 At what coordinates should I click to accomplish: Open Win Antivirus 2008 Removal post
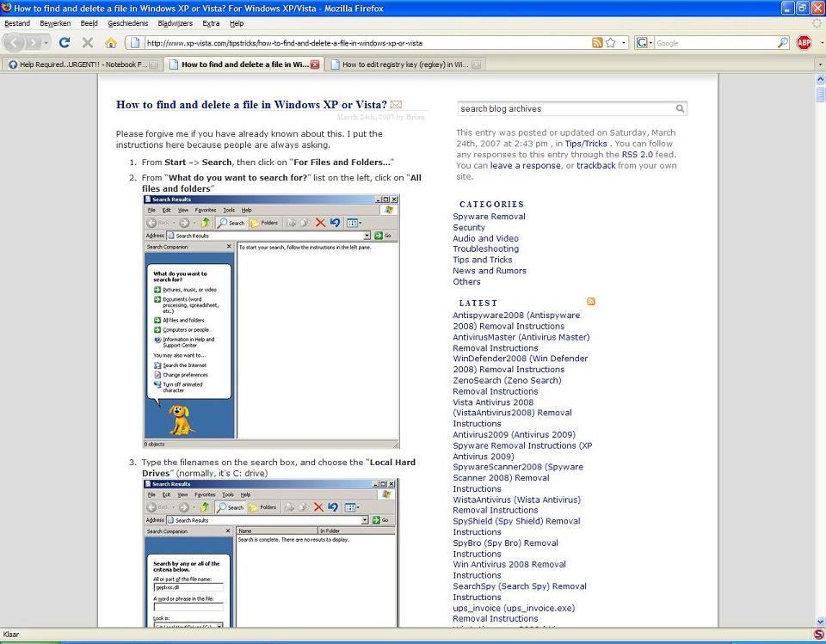[509, 570]
